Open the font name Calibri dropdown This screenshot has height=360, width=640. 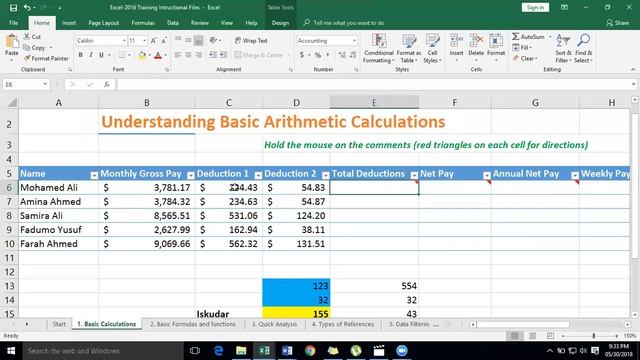[x=124, y=41]
